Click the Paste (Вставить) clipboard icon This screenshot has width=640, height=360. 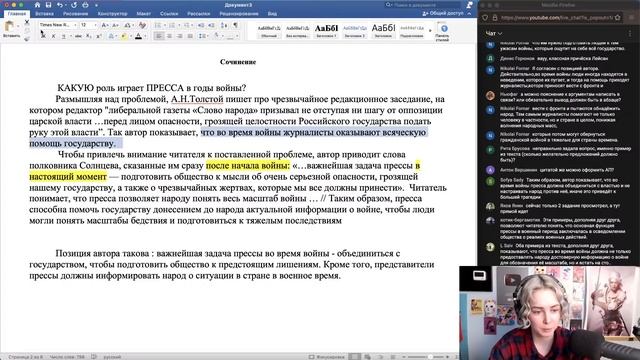pos(9,27)
